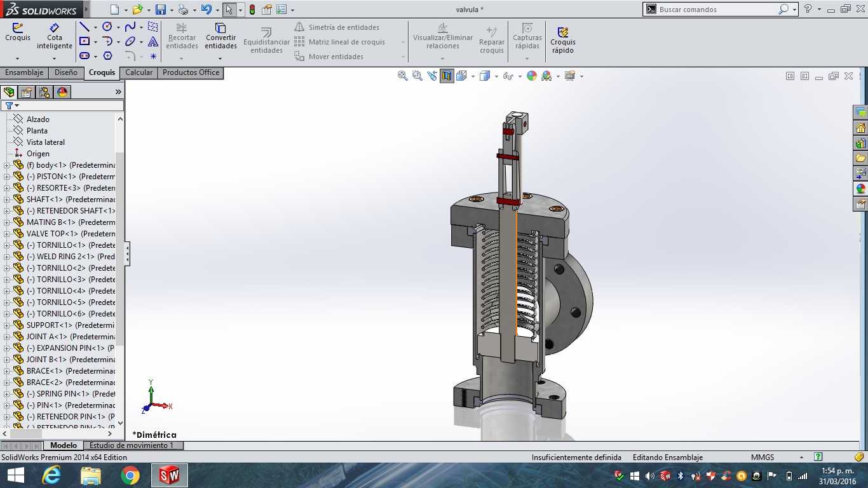Click the Zoom to Area icon
The image size is (868, 488).
pyautogui.click(x=417, y=76)
